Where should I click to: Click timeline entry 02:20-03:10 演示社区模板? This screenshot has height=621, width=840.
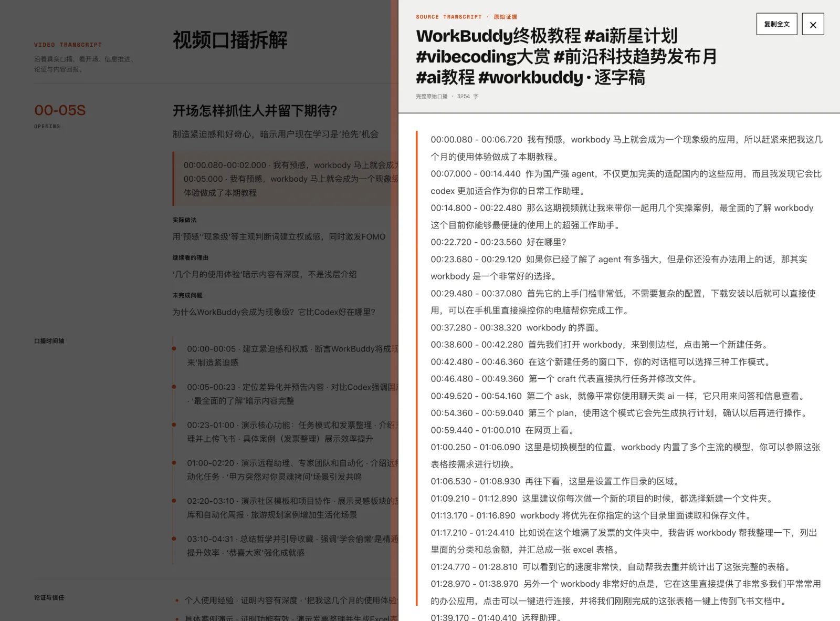tap(292, 508)
